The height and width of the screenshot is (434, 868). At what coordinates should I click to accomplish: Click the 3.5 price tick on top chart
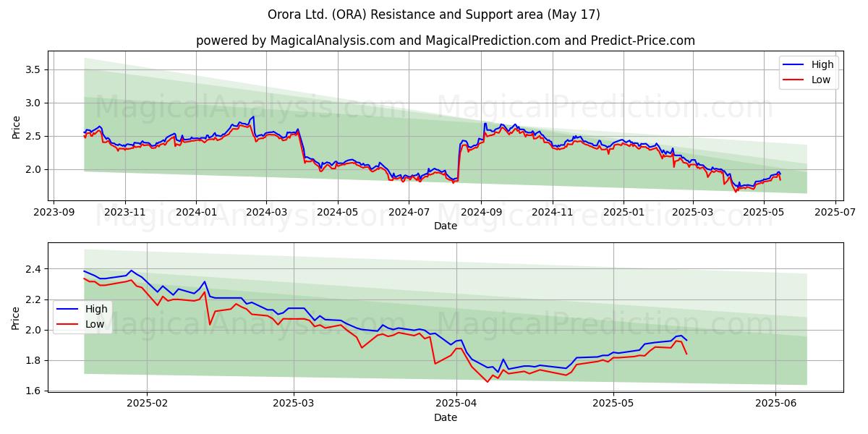(x=34, y=70)
